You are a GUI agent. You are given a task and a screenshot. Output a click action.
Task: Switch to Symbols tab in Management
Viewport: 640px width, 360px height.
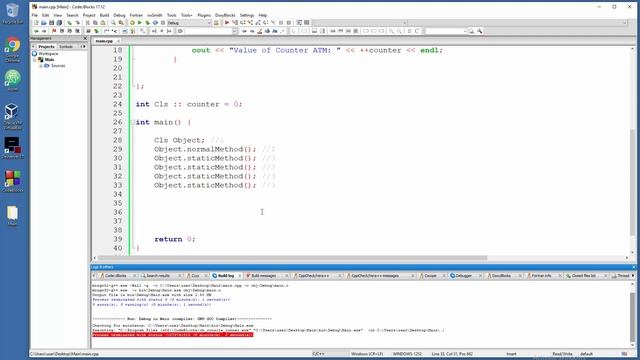66,47
